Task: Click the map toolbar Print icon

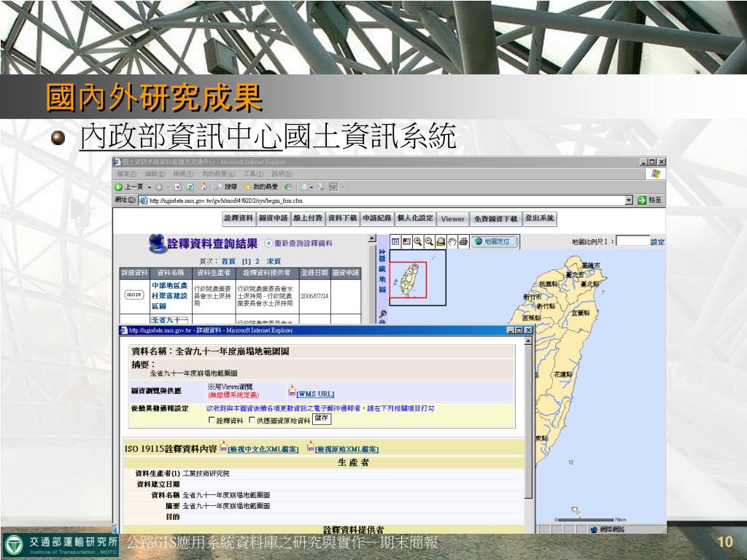Action: pyautogui.click(x=463, y=241)
